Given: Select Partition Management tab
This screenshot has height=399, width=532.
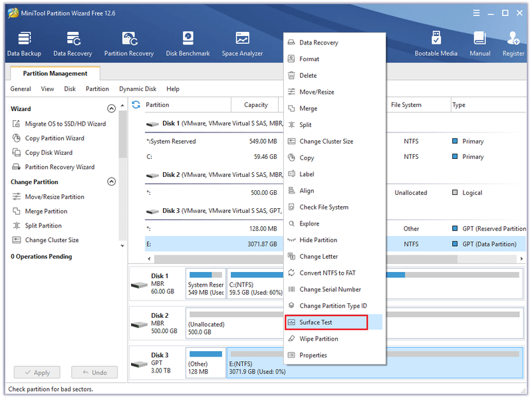Looking at the screenshot, I should click(55, 73).
